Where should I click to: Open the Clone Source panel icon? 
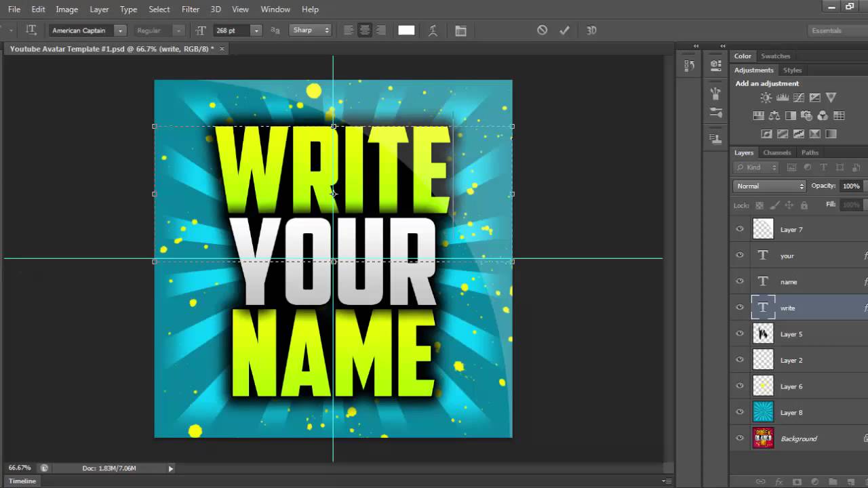point(715,110)
